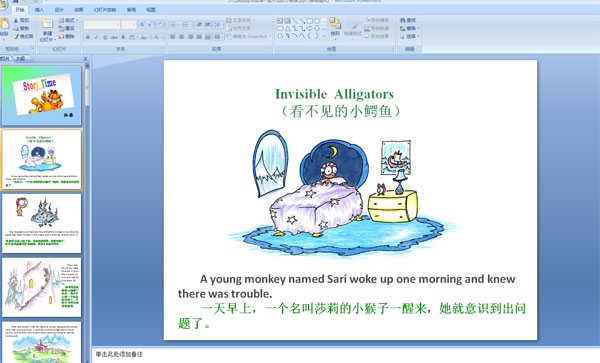
Task: Click the Center text alignment icon
Action: (181, 37)
